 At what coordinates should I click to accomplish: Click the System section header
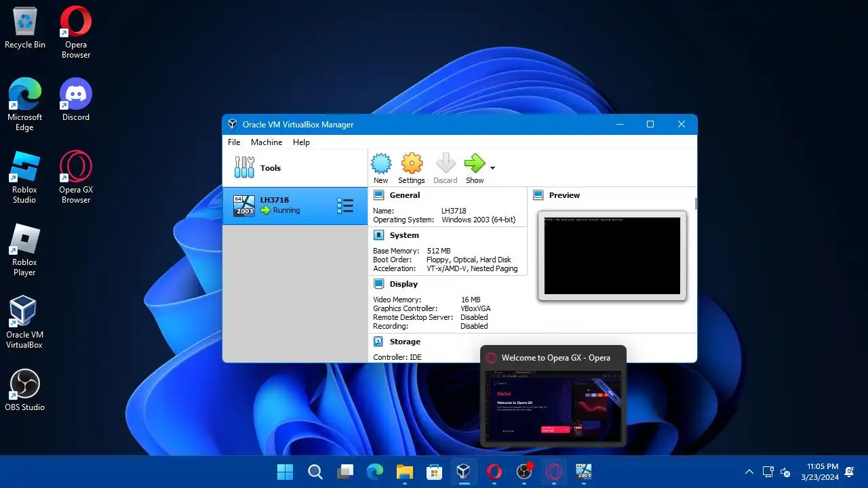point(404,235)
